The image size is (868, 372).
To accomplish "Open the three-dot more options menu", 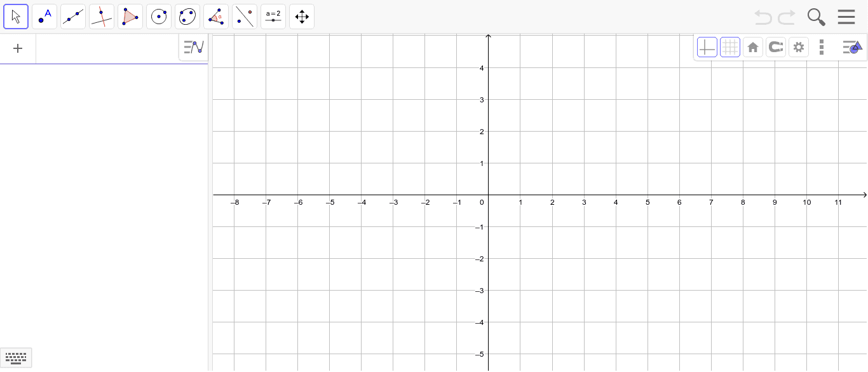I will (822, 47).
